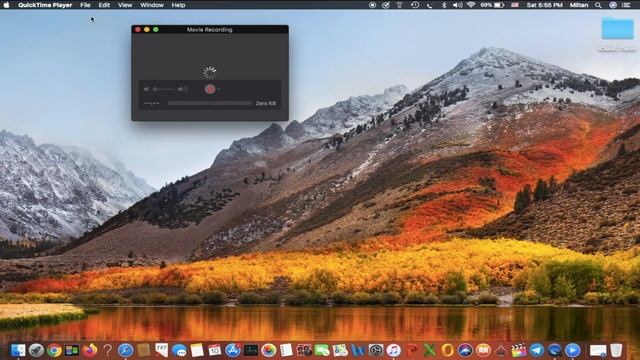Screen dimensions: 640x360
Task: Click the phone handset menu bar icon
Action: click(x=429, y=5)
